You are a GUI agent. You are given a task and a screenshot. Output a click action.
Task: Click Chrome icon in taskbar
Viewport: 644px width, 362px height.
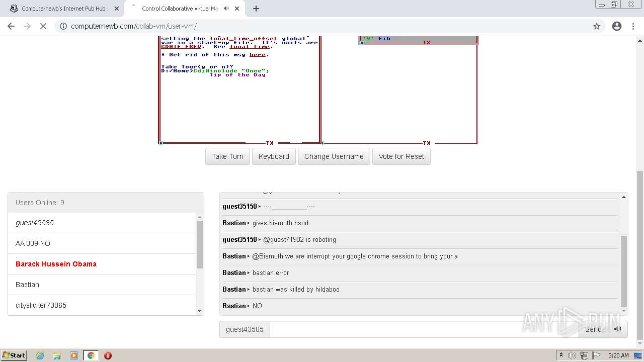91,355
